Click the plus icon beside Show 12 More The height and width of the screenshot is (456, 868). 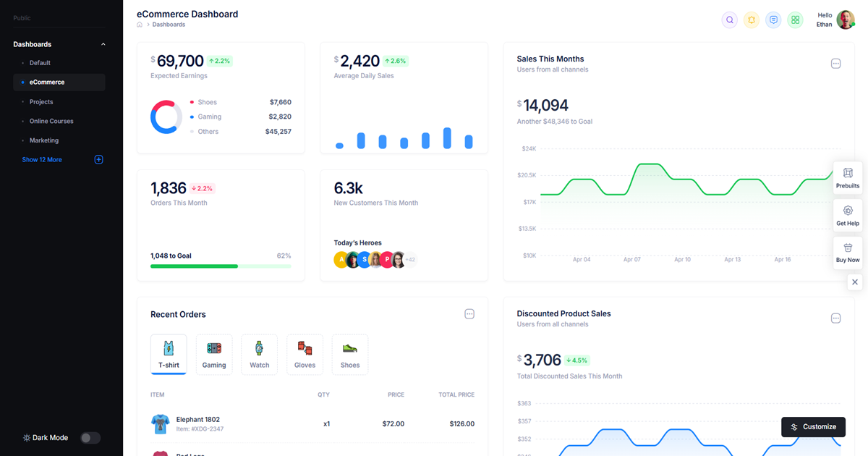point(98,159)
